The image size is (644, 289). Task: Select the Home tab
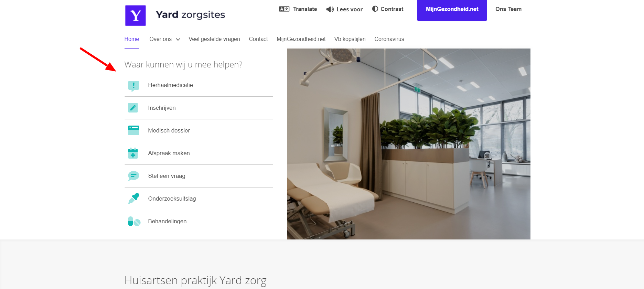coord(132,39)
